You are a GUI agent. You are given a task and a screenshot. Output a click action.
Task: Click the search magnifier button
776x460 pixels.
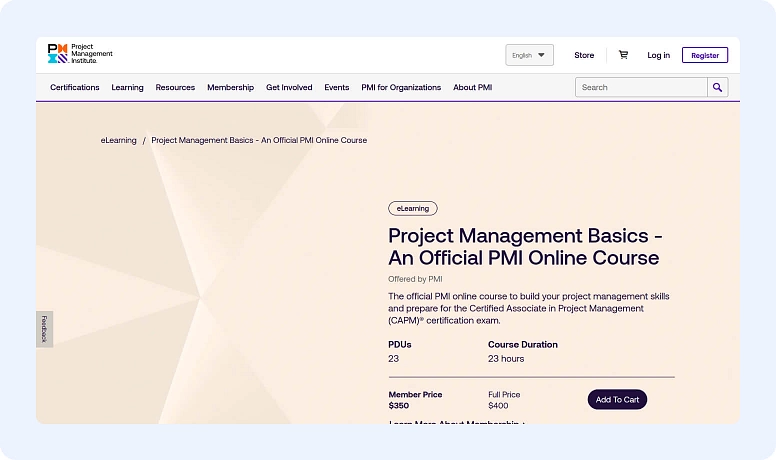[x=717, y=87]
